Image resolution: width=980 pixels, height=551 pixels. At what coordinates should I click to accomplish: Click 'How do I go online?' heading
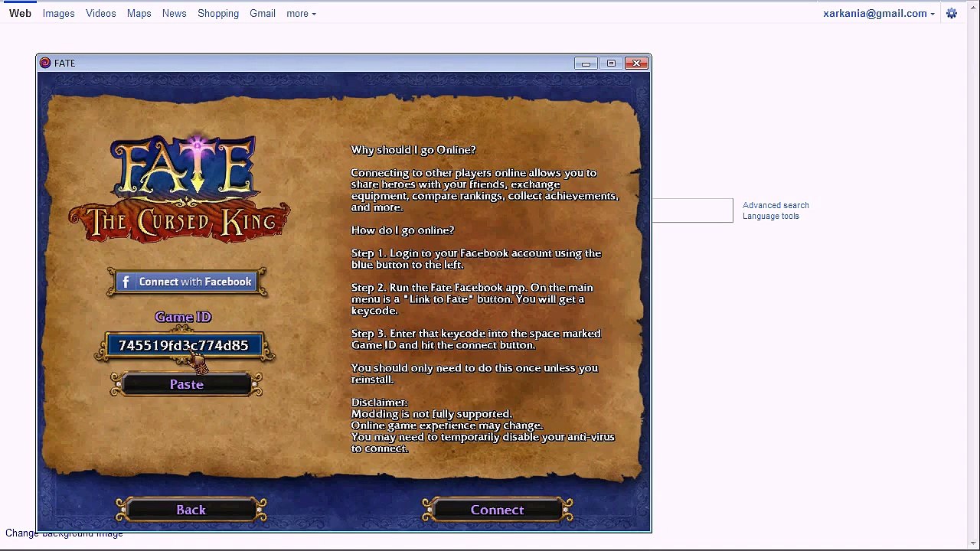403,230
